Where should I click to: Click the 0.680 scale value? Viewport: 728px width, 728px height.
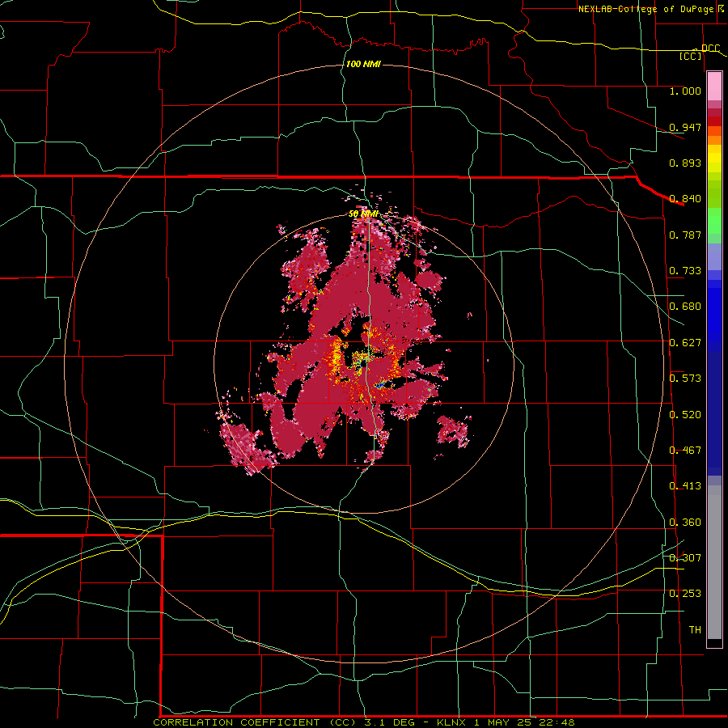pos(685,307)
